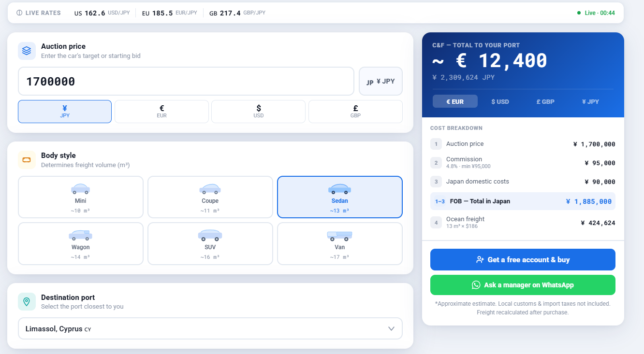Switch total to € EUR tab
The width and height of the screenshot is (644, 354).
point(455,101)
